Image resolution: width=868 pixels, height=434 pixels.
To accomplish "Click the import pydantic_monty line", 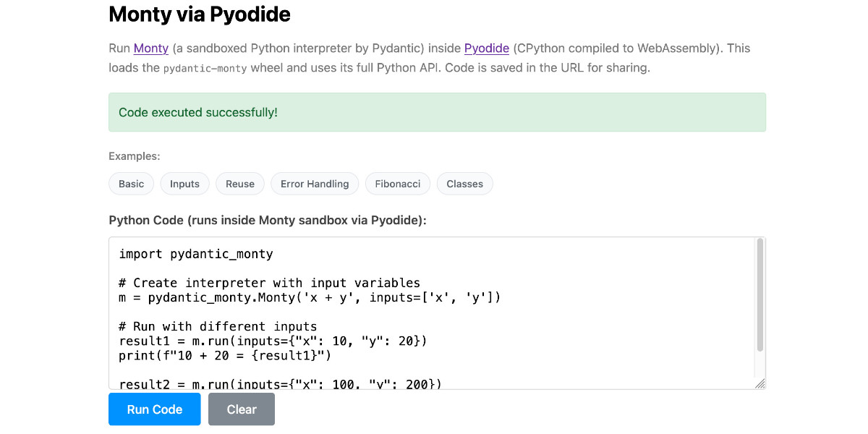I will [194, 253].
